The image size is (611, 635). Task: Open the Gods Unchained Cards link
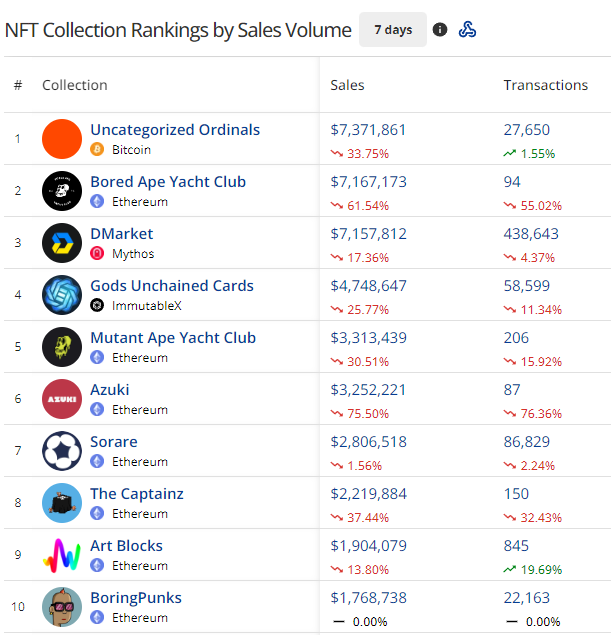(172, 286)
